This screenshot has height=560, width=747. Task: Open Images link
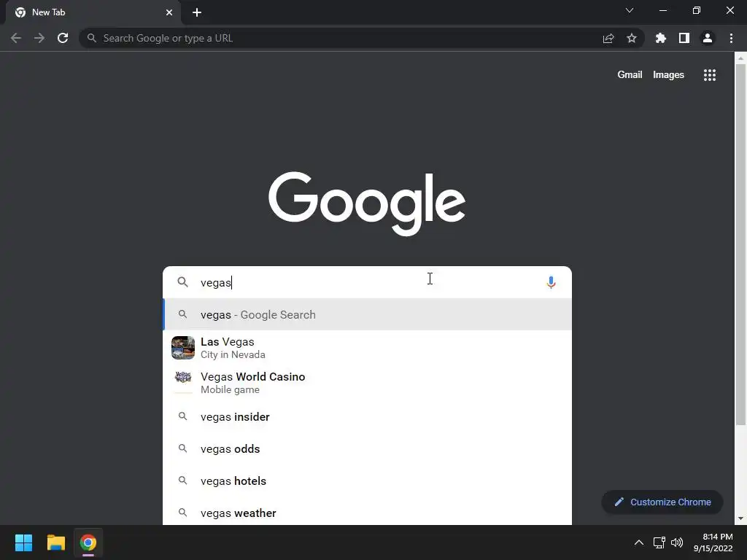click(x=668, y=75)
